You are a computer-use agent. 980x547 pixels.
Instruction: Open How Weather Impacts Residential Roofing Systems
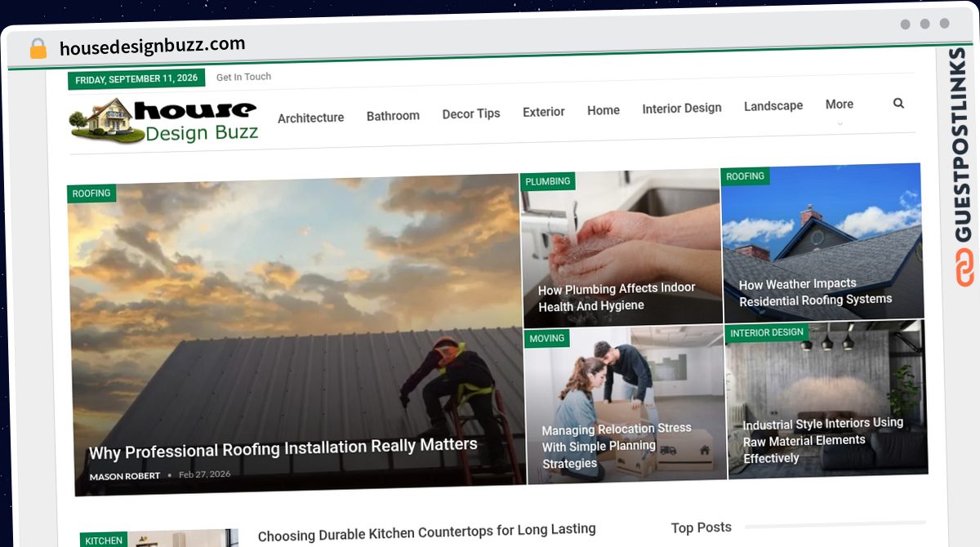tap(815, 291)
